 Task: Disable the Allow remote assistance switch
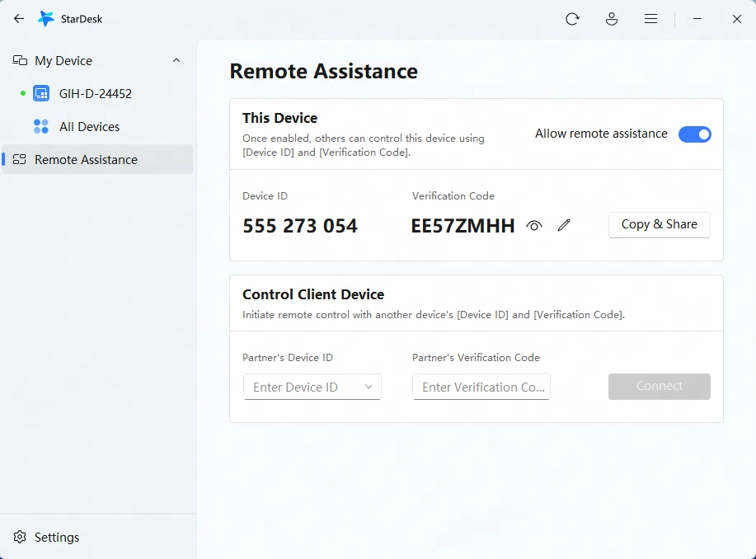click(x=695, y=134)
